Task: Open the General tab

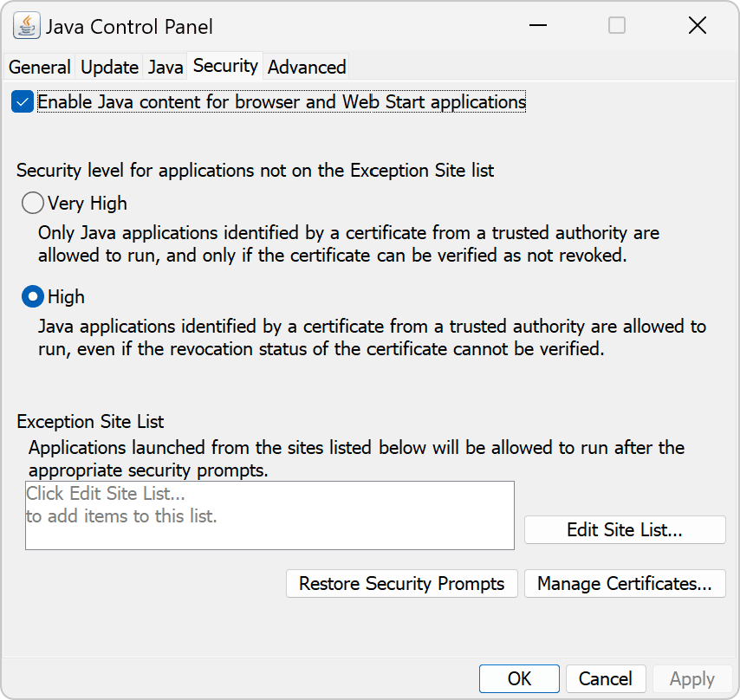Action: pyautogui.click(x=40, y=67)
